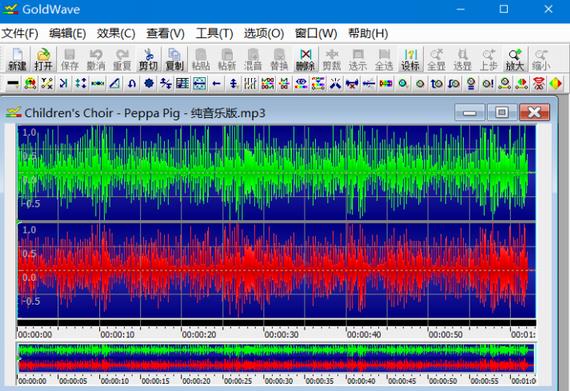
Task: Click the cyan arrows box effect icon
Action: (200, 84)
